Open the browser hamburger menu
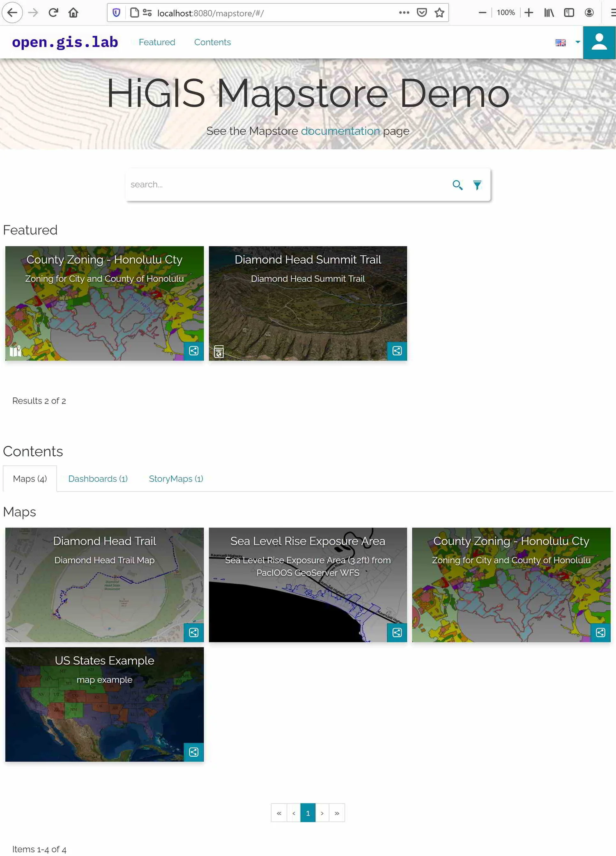 tap(612, 13)
